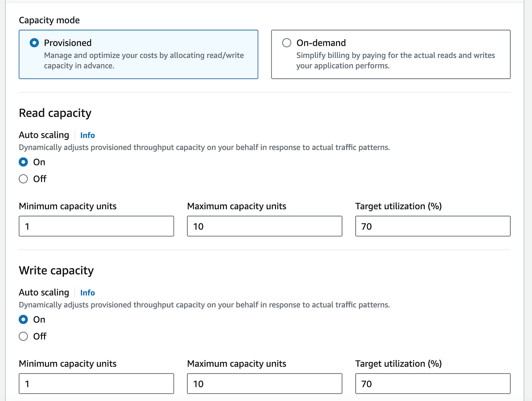Click the Capacity mode label
This screenshot has width=532, height=401.
point(49,21)
